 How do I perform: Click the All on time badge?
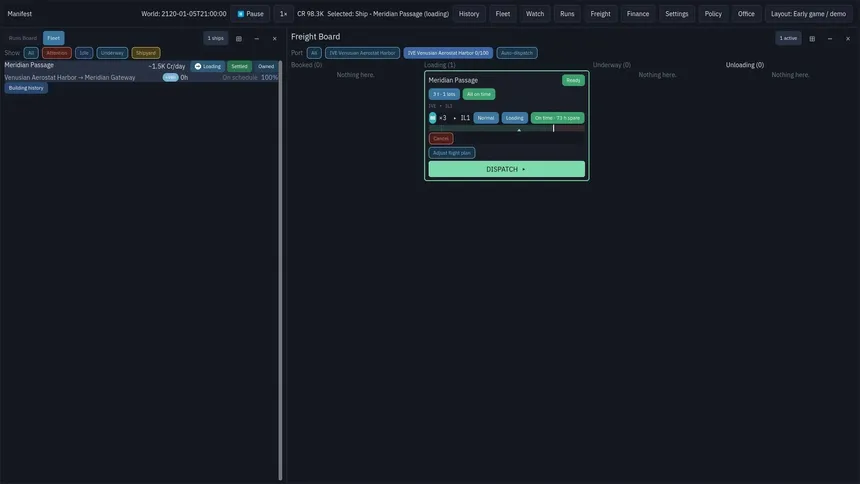[479, 94]
